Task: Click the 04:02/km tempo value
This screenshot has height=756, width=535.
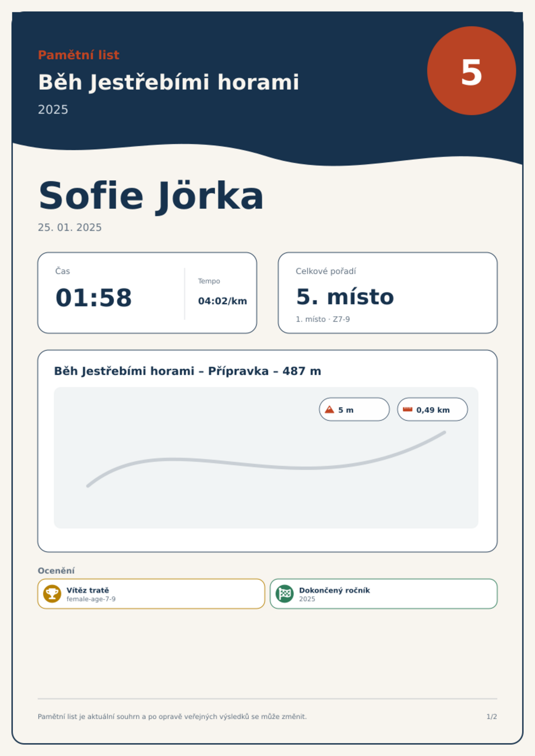Action: click(x=222, y=301)
